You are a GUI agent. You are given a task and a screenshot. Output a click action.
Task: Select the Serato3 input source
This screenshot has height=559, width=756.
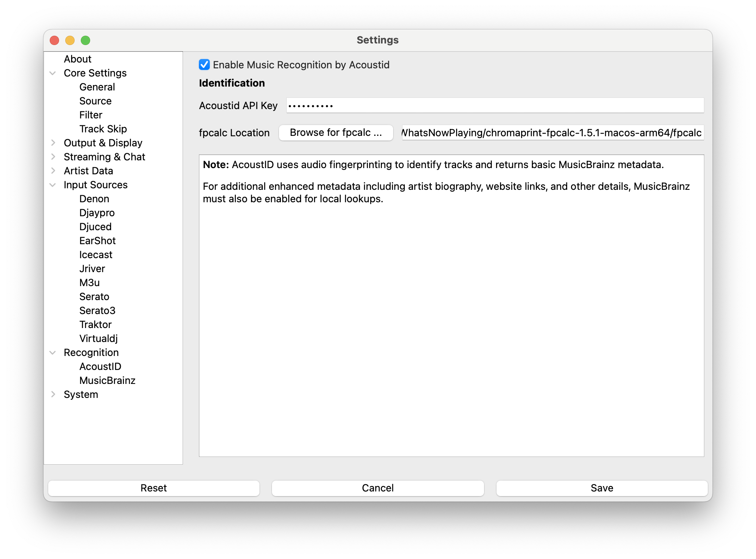pyautogui.click(x=97, y=311)
